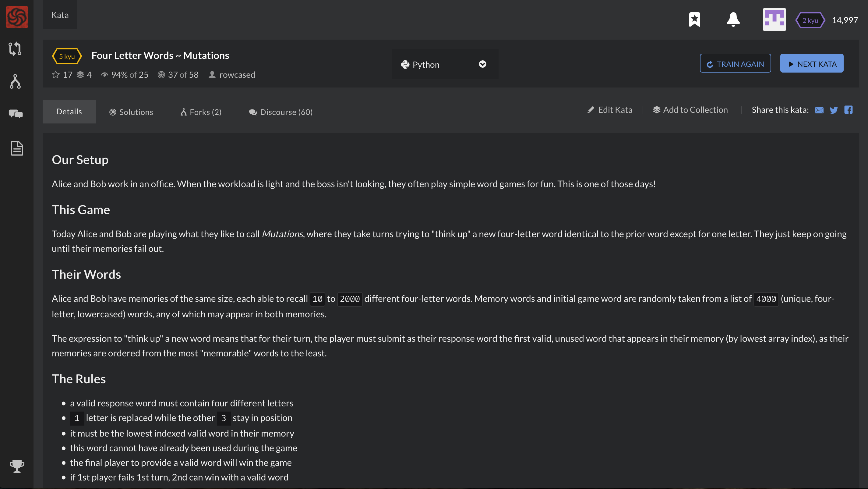Open the Discourse (60) tab

click(x=281, y=112)
